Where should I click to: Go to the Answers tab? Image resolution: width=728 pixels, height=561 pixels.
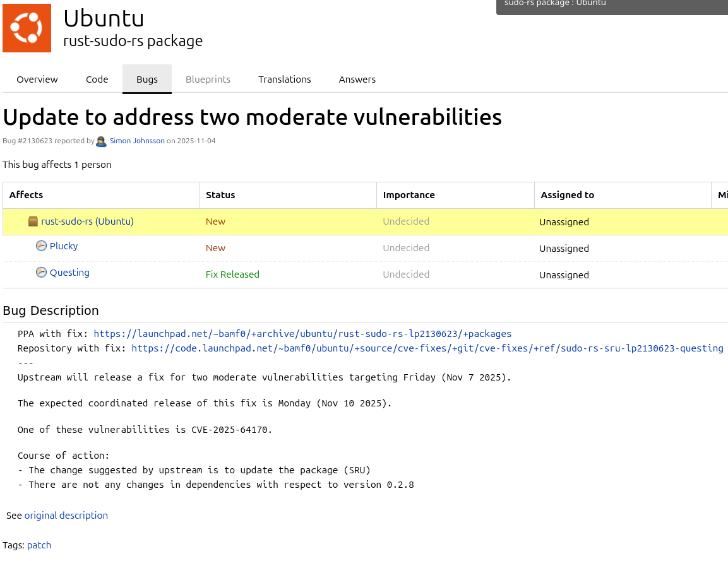pos(357,80)
